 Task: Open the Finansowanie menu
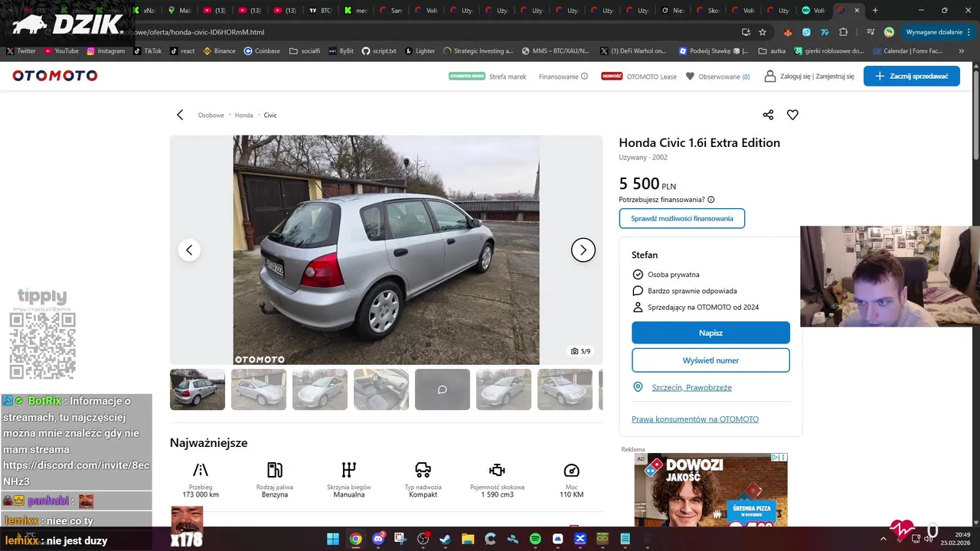point(563,77)
